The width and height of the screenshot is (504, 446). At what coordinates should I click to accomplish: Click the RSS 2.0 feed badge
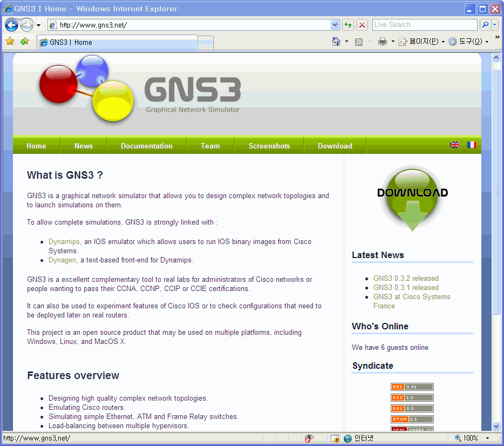[x=412, y=408]
